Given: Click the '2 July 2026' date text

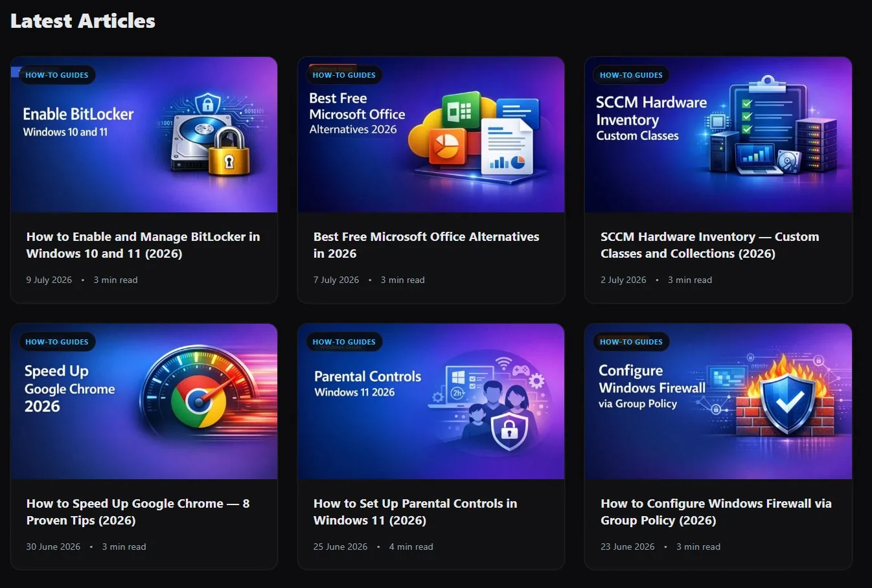Looking at the screenshot, I should [623, 280].
